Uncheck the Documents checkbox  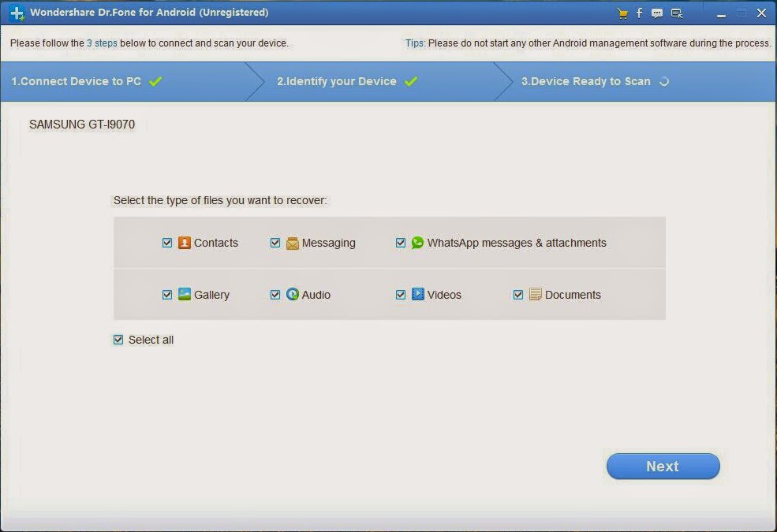pos(517,295)
